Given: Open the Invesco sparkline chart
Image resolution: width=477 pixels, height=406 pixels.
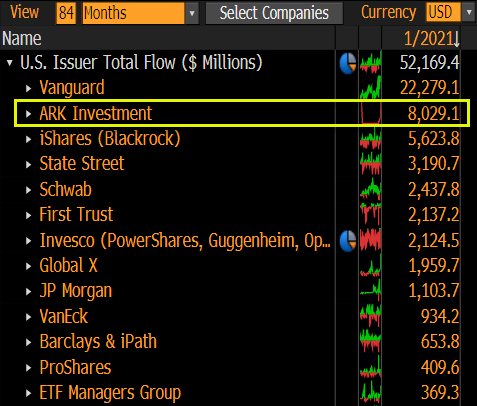Looking at the screenshot, I should 370,240.
